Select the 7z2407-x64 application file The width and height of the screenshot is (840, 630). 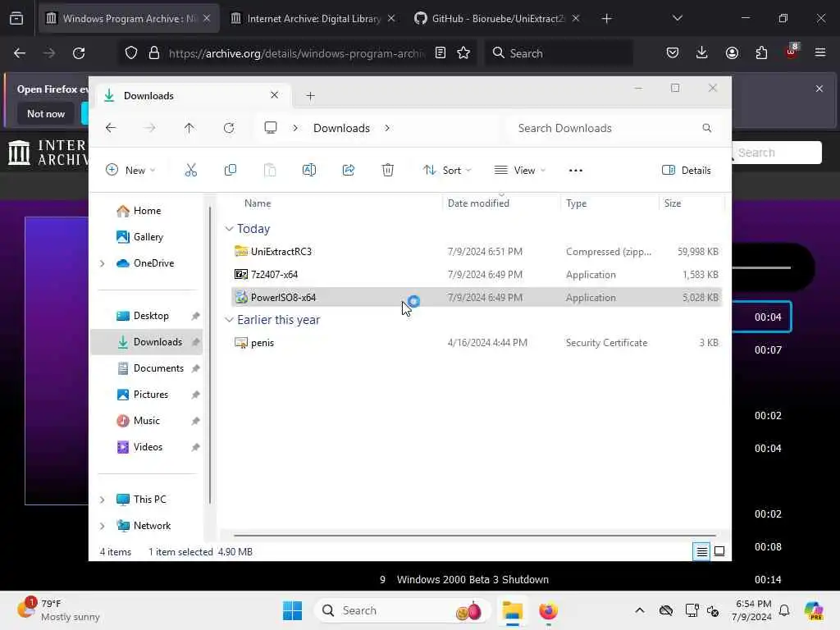click(477, 274)
